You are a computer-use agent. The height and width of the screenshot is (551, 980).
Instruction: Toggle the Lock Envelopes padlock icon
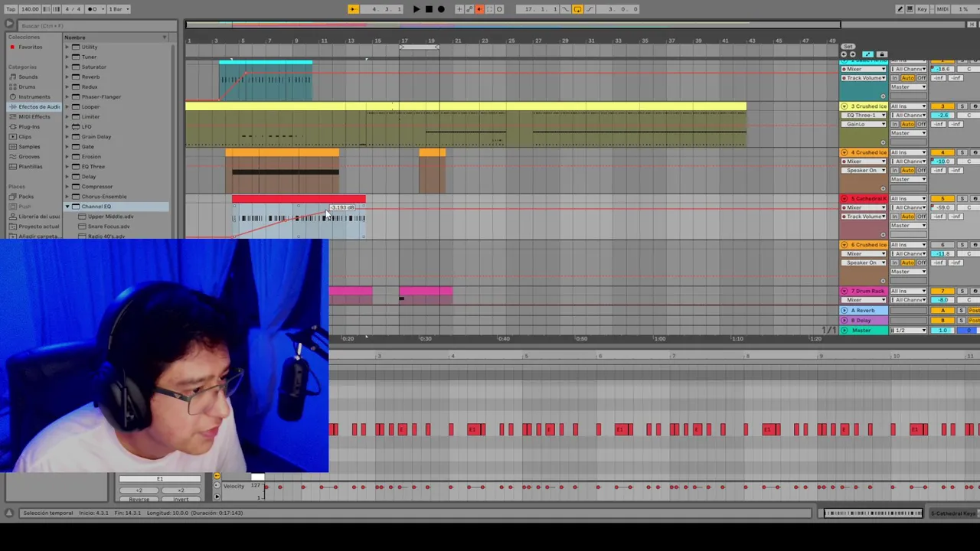[x=881, y=54]
